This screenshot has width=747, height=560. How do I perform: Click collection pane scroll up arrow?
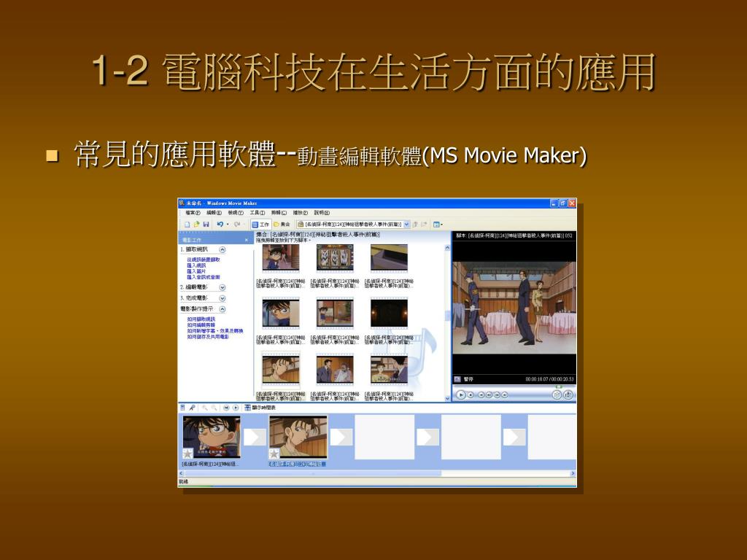(x=447, y=248)
